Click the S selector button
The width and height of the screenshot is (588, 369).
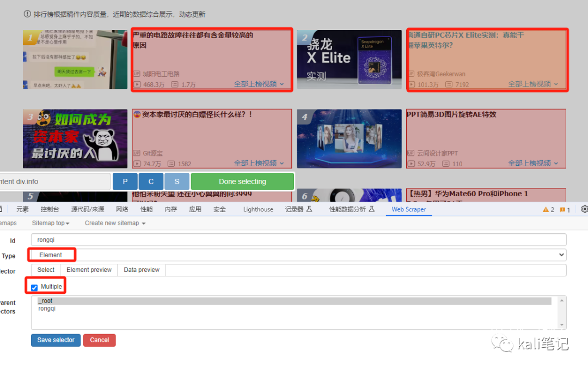point(176,182)
